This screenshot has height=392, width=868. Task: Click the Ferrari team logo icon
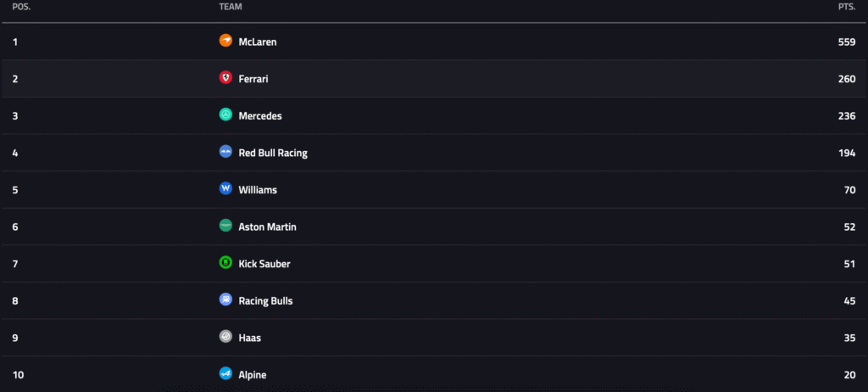[x=225, y=78]
